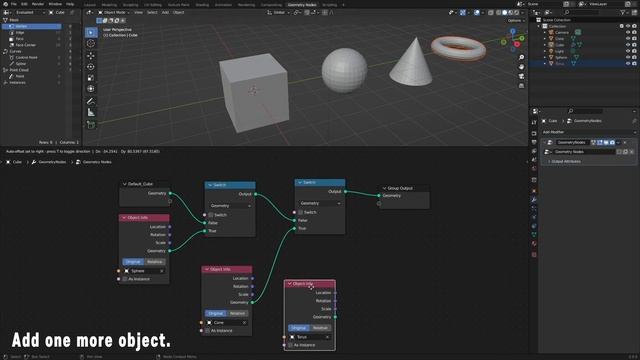Click the viewport pan hand icon
This screenshot has width=640, height=360.
click(521, 67)
